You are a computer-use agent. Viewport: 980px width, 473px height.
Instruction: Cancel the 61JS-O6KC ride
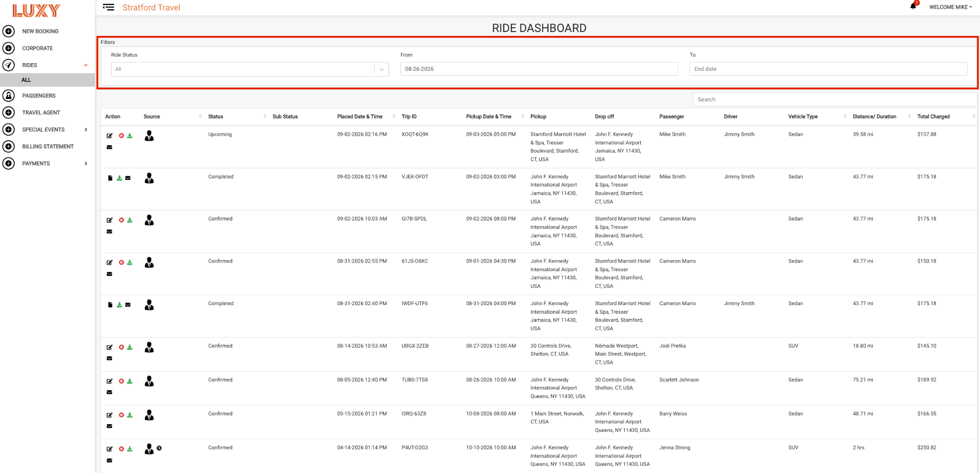tap(122, 263)
